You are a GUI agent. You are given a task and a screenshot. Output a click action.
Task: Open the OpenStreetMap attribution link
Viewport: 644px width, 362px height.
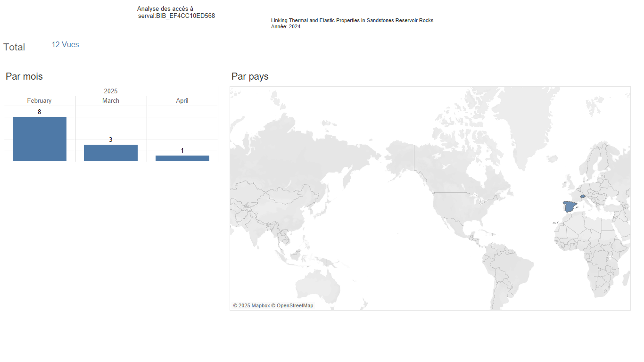(292, 305)
